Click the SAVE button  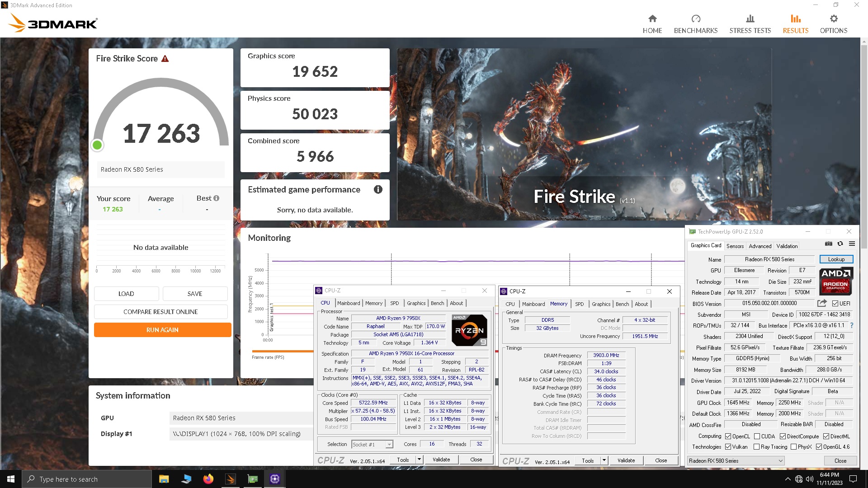[x=195, y=294]
